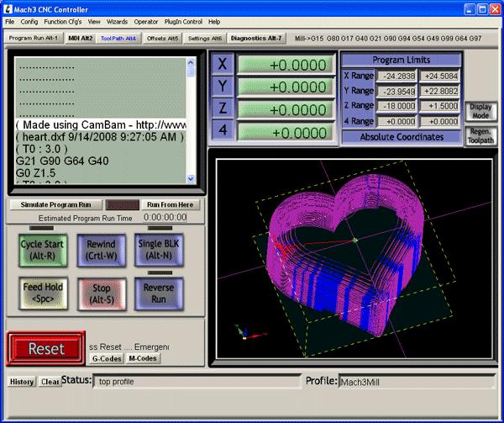Image resolution: width=504 pixels, height=423 pixels.
Task: Click X Range maximum +24.5084
Action: [440, 77]
